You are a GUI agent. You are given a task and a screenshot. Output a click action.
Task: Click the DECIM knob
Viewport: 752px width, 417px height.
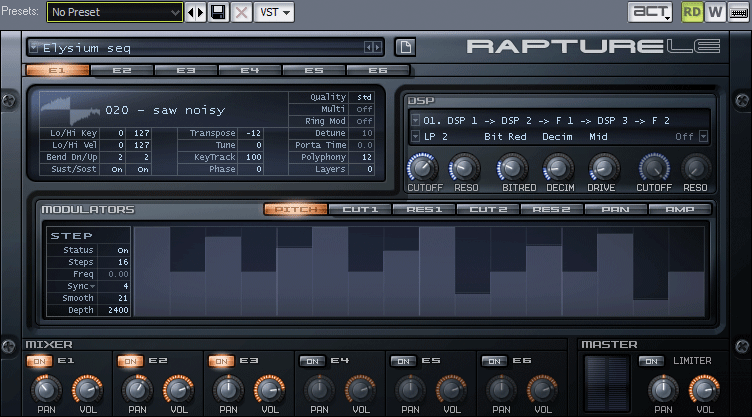click(x=558, y=168)
